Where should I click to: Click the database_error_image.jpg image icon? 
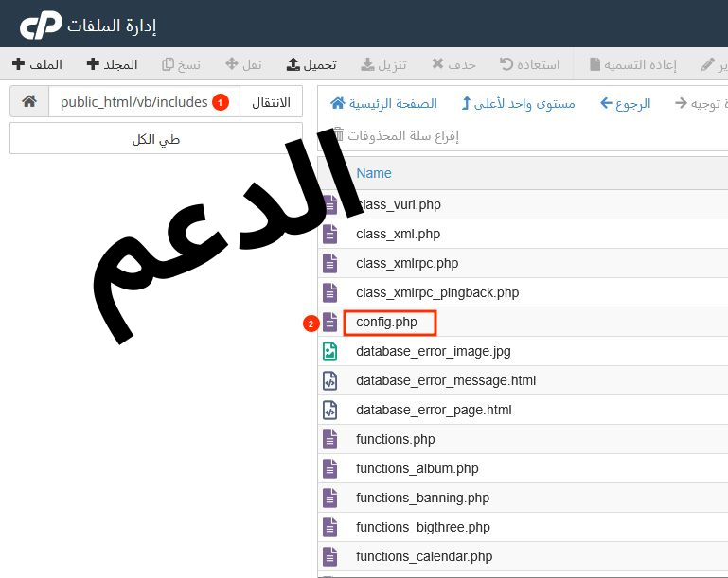click(x=330, y=352)
